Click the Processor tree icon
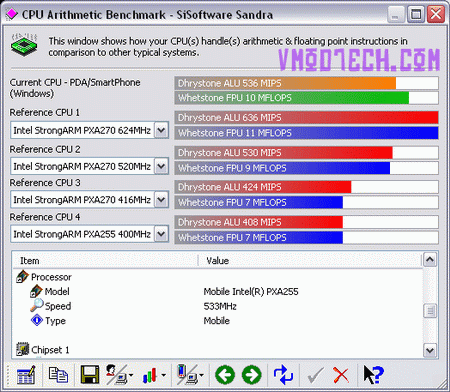Image resolution: width=450 pixels, height=392 pixels. coord(22,277)
